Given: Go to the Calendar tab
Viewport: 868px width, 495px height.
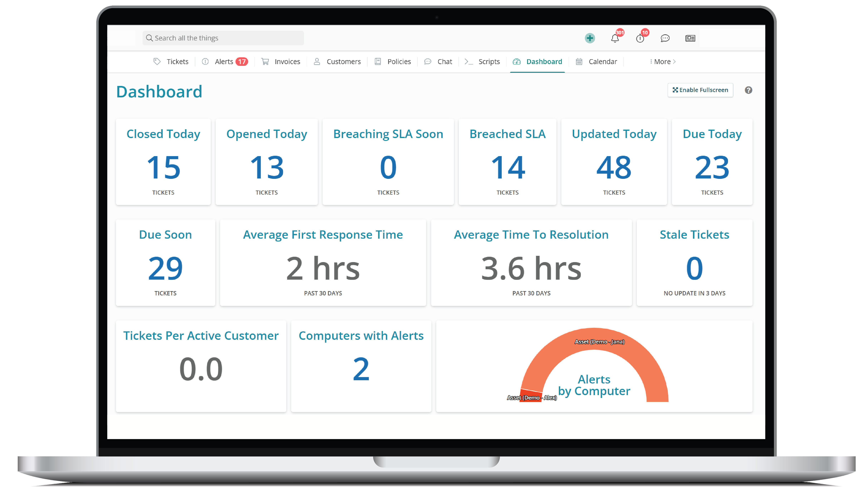Looking at the screenshot, I should [596, 62].
